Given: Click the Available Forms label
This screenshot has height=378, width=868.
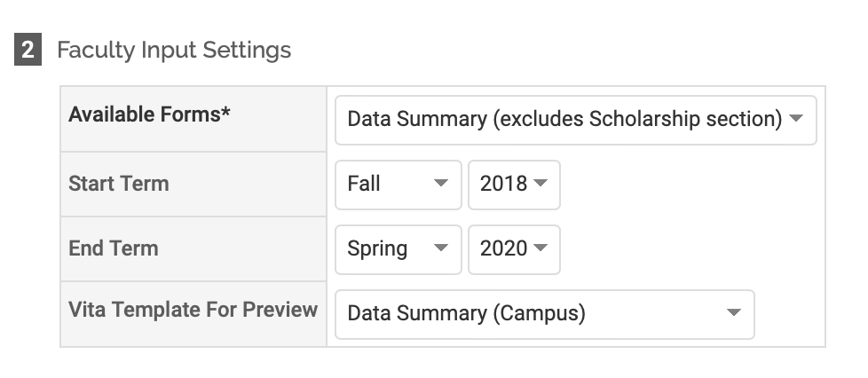Looking at the screenshot, I should (144, 114).
